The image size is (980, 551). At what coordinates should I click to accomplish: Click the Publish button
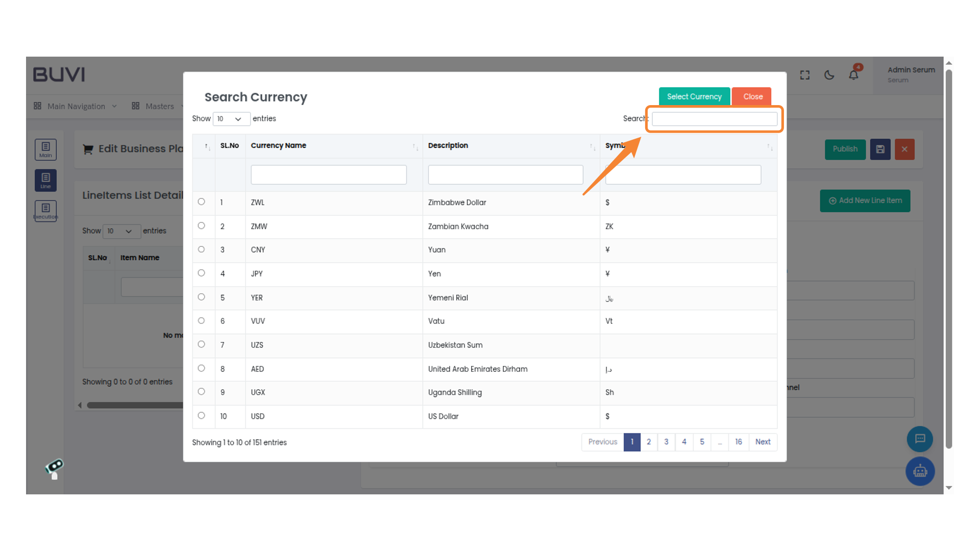(845, 149)
